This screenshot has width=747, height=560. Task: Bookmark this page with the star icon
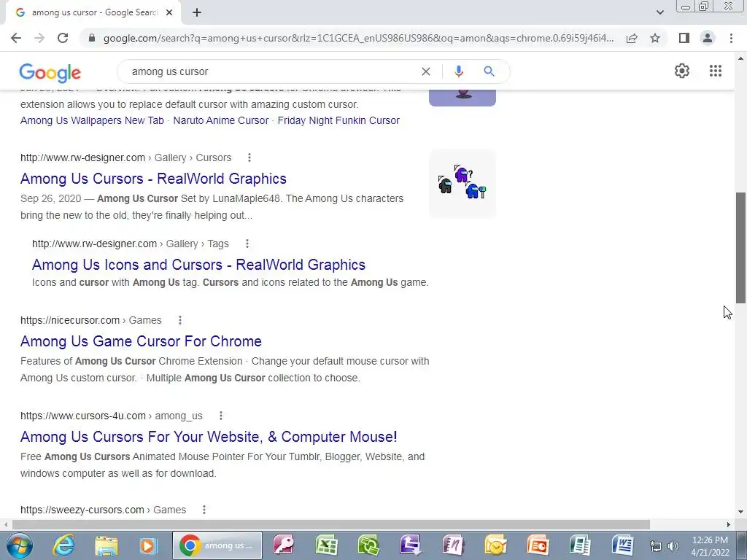[x=655, y=38]
